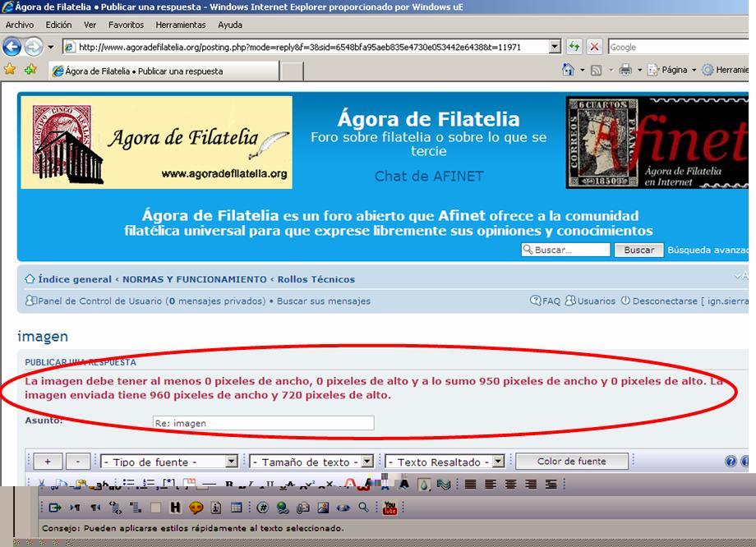Image resolution: width=756 pixels, height=547 pixels.
Task: Open the Favoritos menu
Action: click(126, 25)
